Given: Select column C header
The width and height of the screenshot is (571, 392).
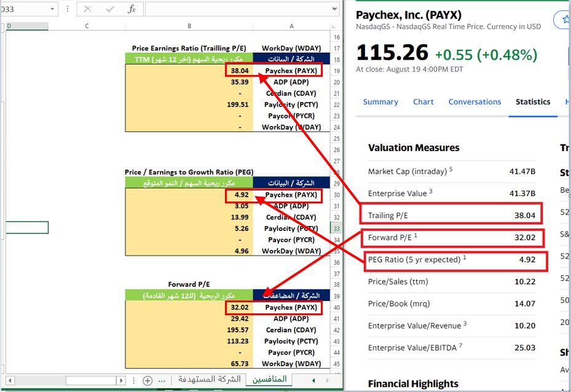Looking at the screenshot, I should point(87,26).
